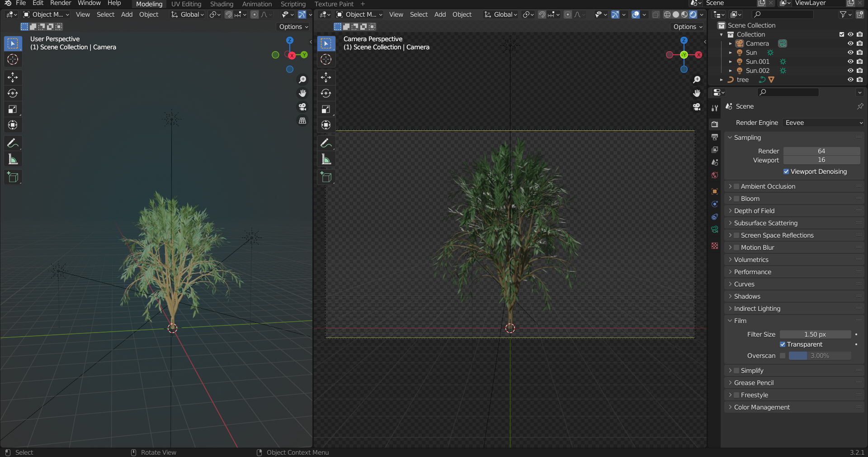868x457 pixels.
Task: Select the Measure tool in left viewport
Action: pos(13,159)
